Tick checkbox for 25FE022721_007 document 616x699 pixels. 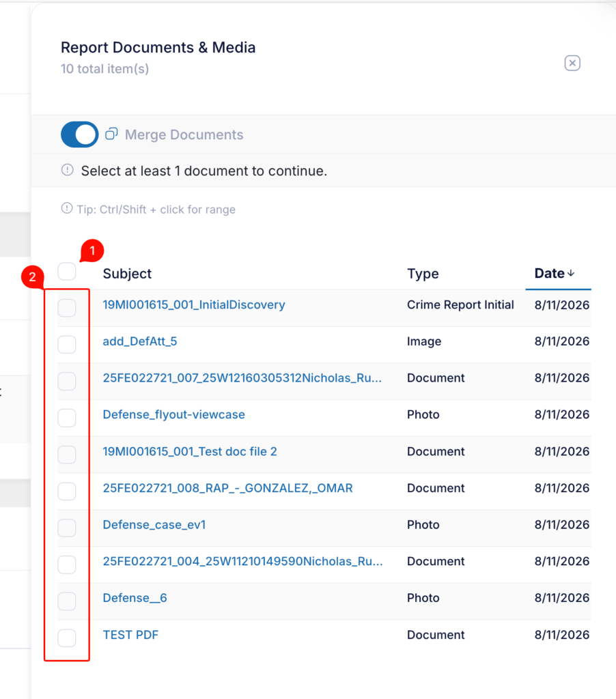point(67,381)
